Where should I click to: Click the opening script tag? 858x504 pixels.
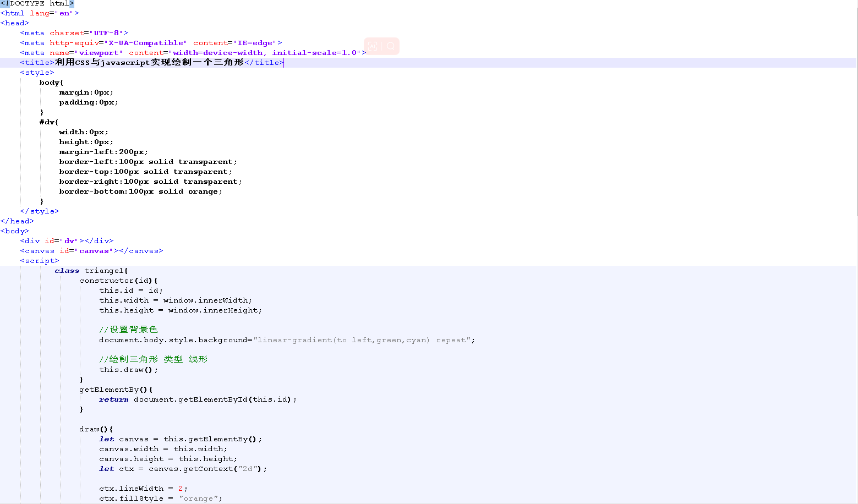(40, 261)
